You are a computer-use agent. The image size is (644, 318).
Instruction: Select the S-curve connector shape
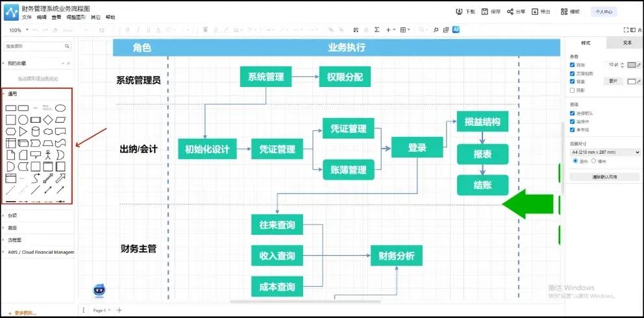pyautogui.click(x=36, y=178)
